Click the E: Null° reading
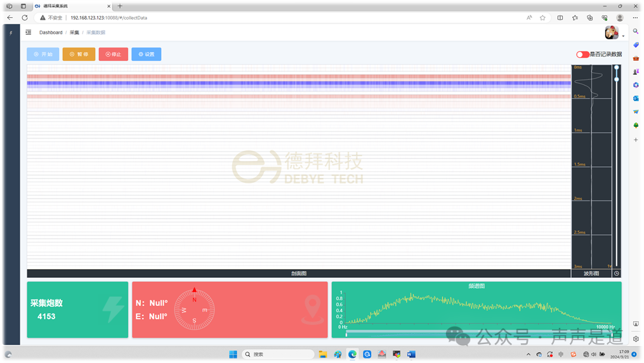The width and height of the screenshot is (644, 363). pos(152,317)
